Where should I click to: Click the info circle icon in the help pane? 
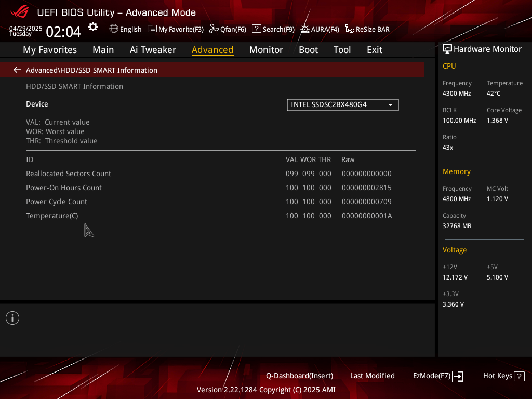(x=12, y=318)
